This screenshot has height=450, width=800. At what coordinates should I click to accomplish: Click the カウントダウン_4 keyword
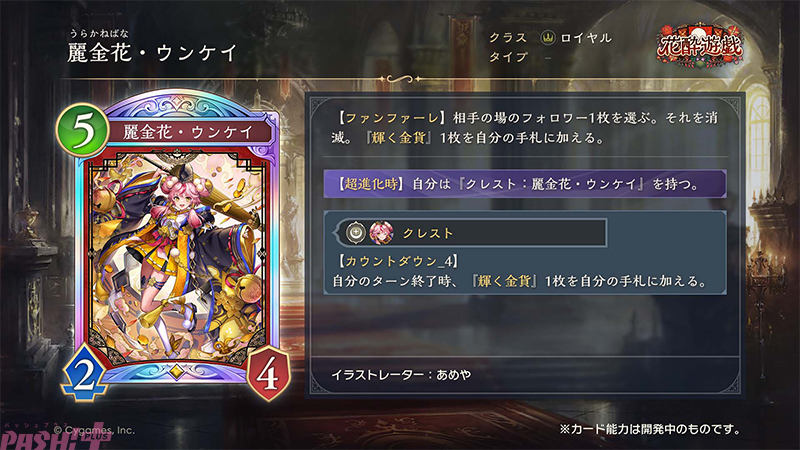397,262
